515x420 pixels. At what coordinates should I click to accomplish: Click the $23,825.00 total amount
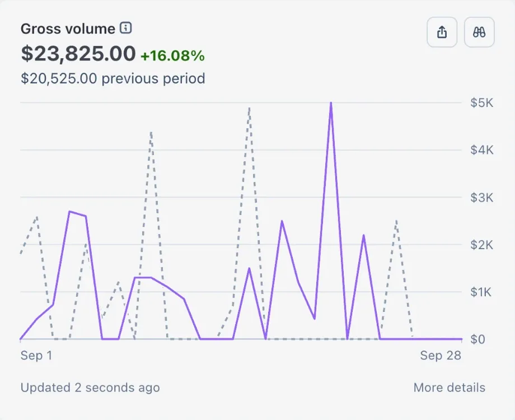point(78,54)
